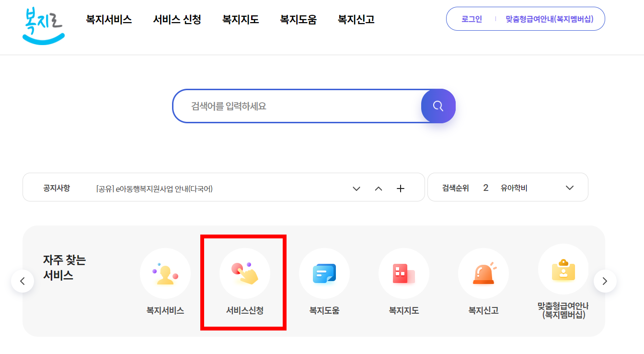Open the 복지지도 menu
Image resolution: width=644 pixels, height=354 pixels.
coord(240,19)
